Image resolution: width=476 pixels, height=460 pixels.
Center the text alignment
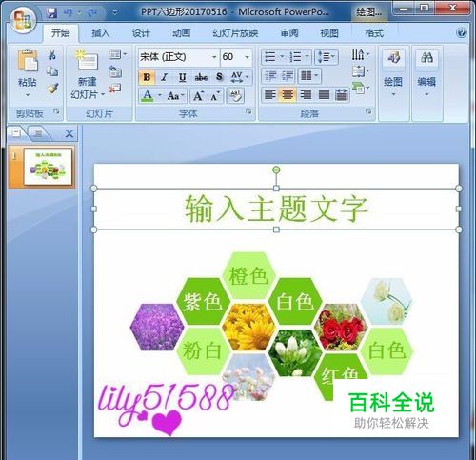288,95
